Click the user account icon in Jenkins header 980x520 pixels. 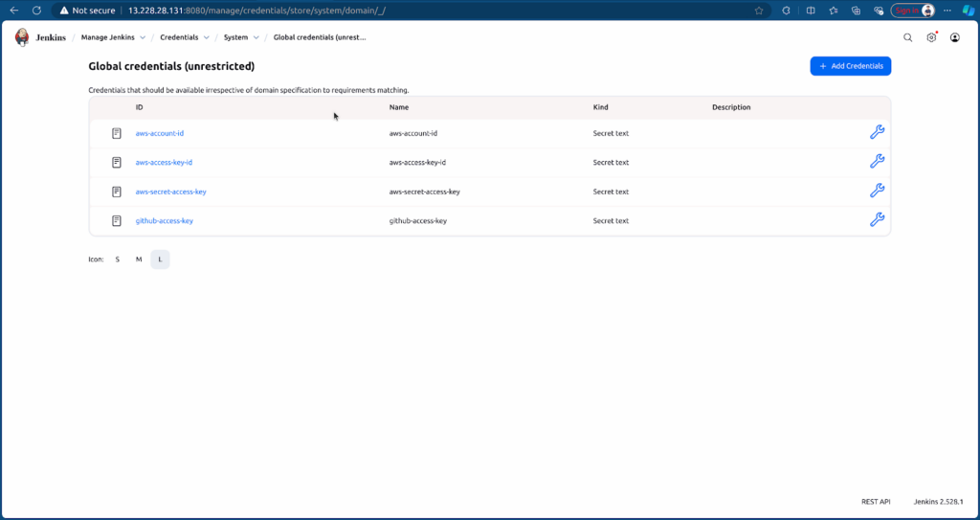click(x=954, y=37)
